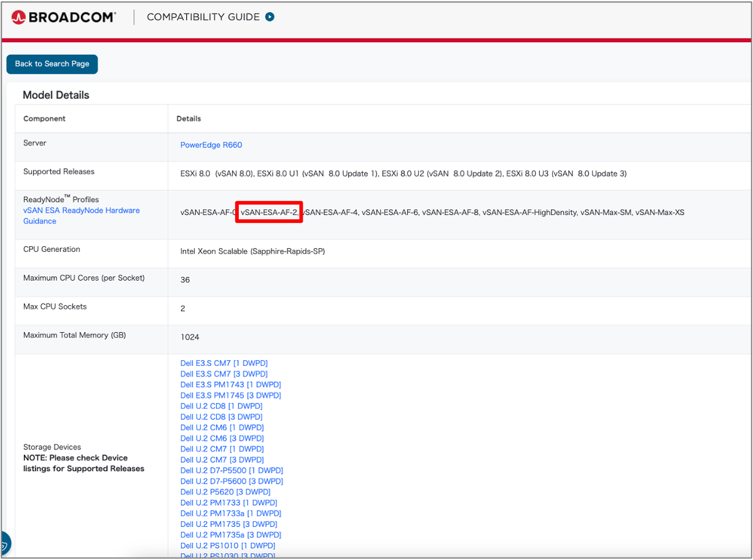Open Dell U.2 P5620 [3 DWPD] link
The image size is (753, 560).
[225, 492]
